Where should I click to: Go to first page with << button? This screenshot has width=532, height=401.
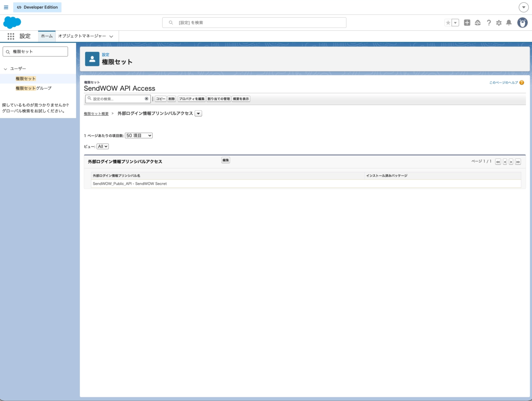click(x=498, y=162)
